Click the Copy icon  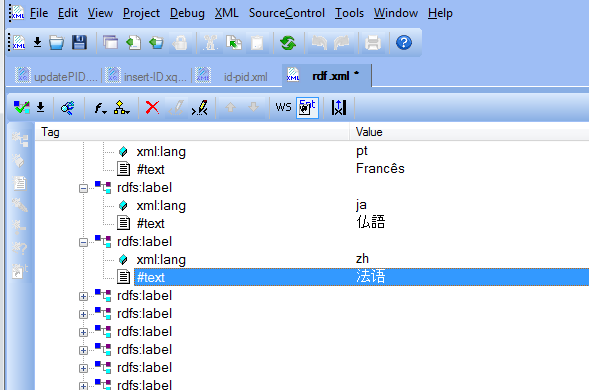point(234,42)
